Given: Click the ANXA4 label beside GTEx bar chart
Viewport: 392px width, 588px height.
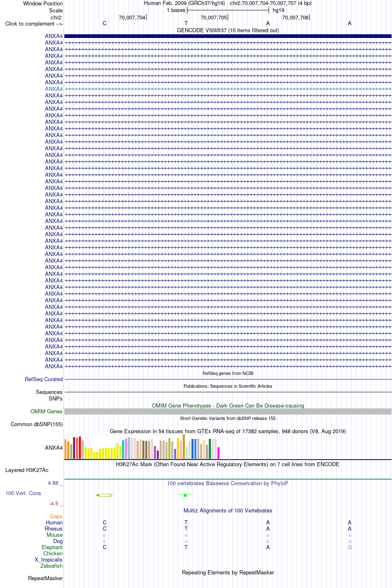Looking at the screenshot, I should tap(54, 448).
